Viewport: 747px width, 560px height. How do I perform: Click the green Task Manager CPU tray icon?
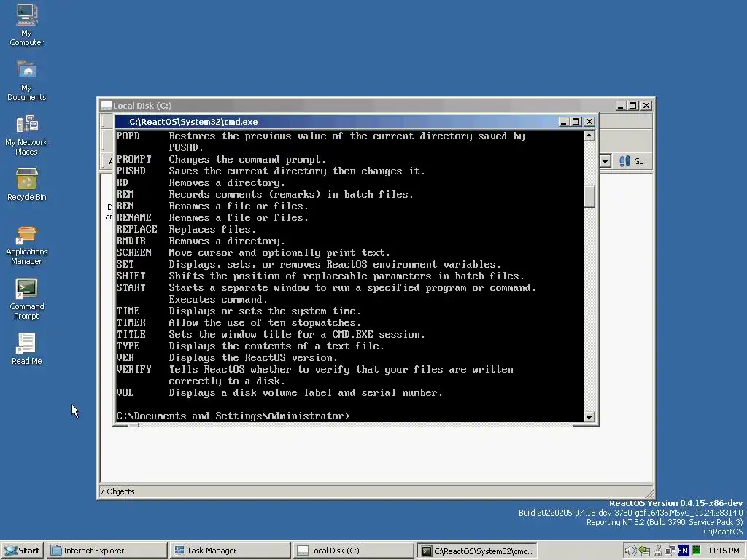click(x=697, y=550)
